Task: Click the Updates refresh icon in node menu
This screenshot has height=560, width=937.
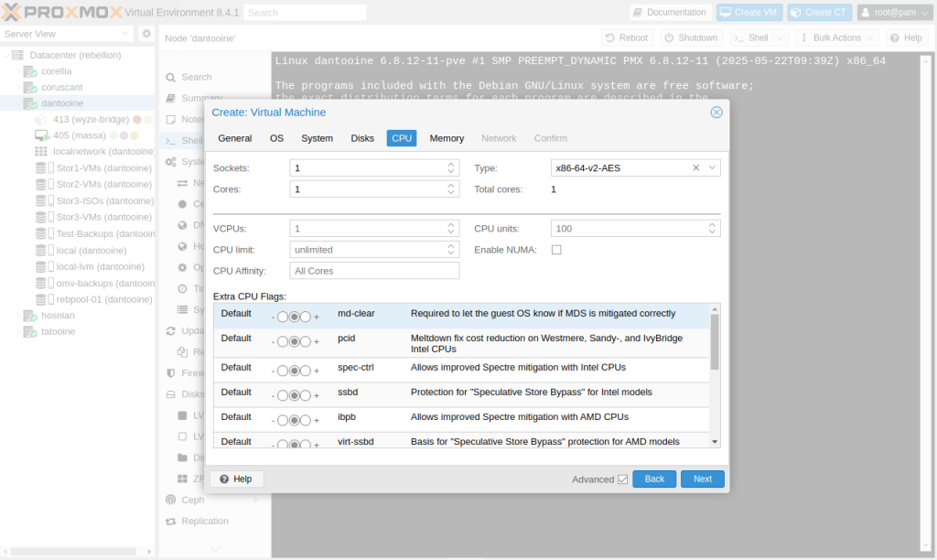Action: coord(171,330)
